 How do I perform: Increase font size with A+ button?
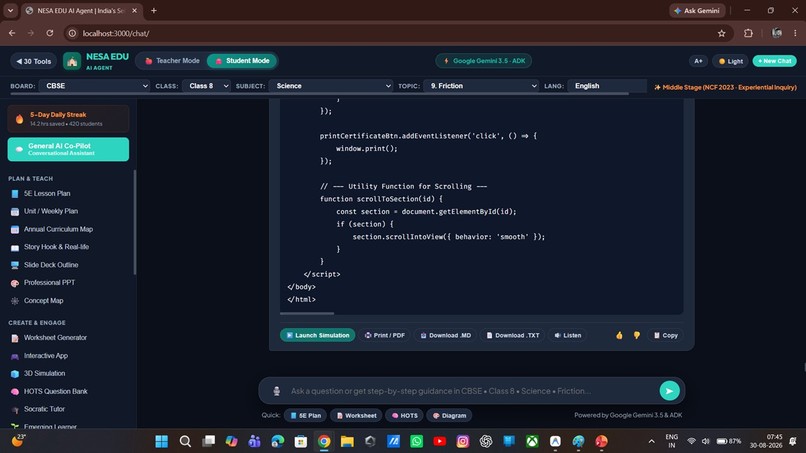[698, 61]
